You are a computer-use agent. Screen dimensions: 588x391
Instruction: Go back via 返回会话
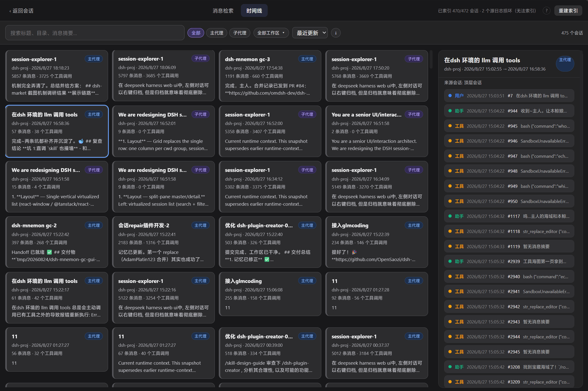click(22, 11)
